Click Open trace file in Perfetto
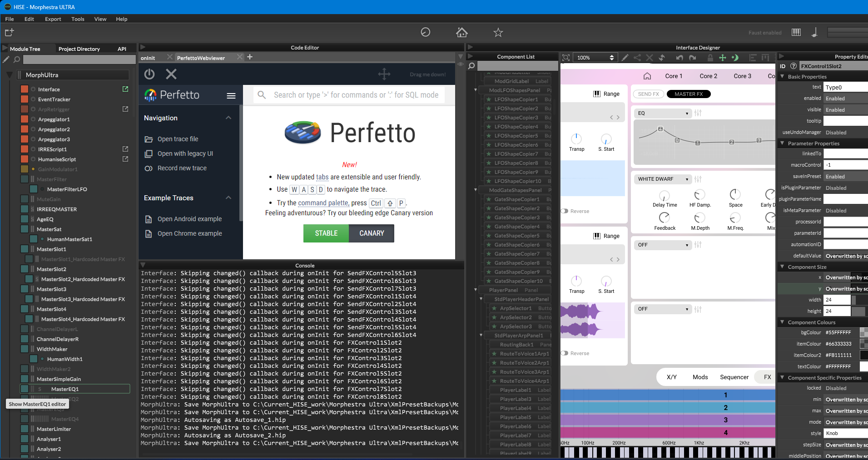This screenshot has height=460, width=868. (x=178, y=139)
